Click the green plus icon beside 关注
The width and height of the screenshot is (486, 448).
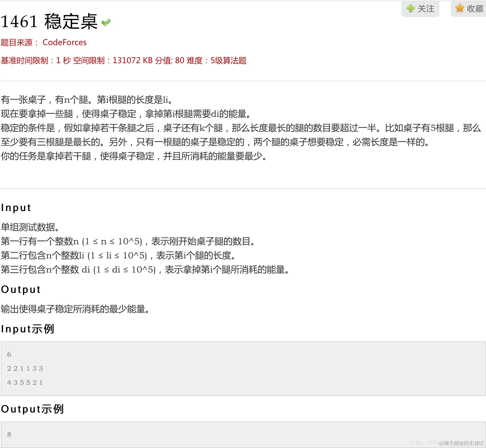pyautogui.click(x=411, y=8)
